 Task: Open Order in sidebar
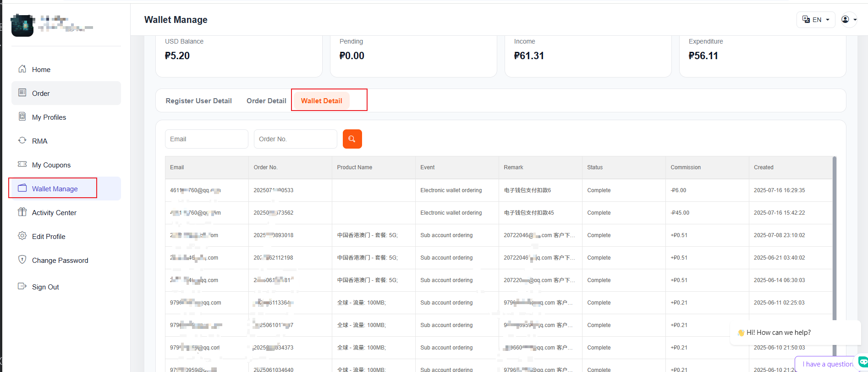click(66, 93)
